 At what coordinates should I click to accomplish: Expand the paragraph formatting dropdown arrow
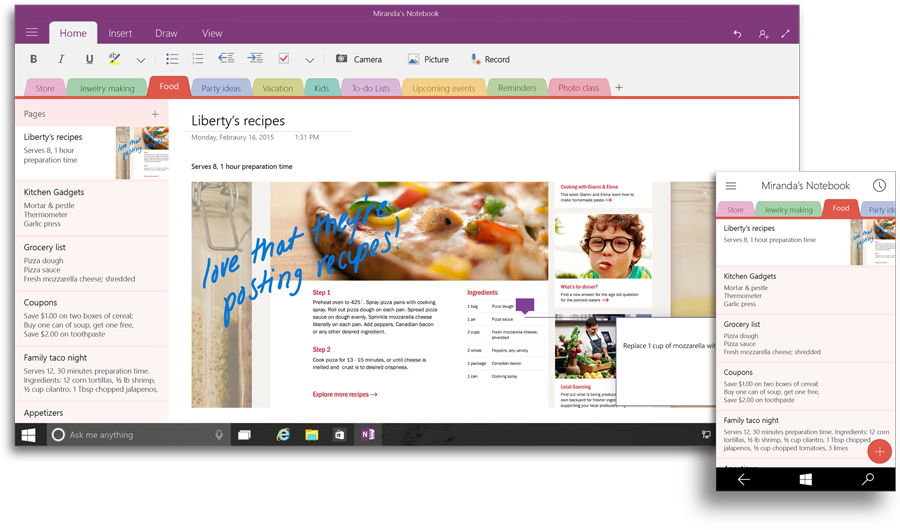(x=310, y=60)
